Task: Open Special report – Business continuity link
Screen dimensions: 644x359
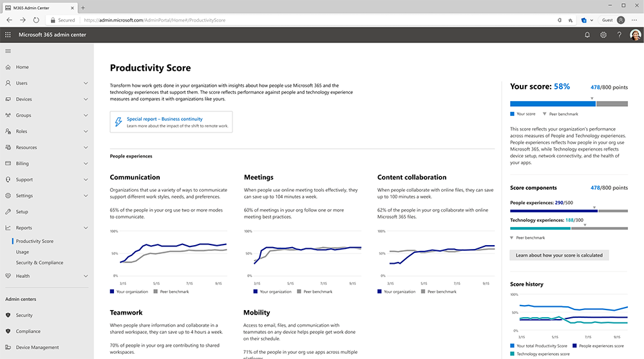Action: click(164, 119)
